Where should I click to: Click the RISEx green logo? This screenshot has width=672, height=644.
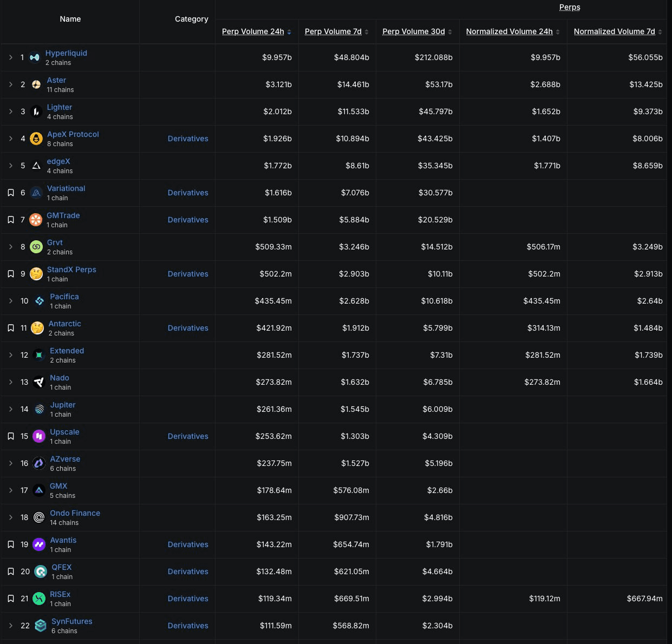[x=39, y=599]
